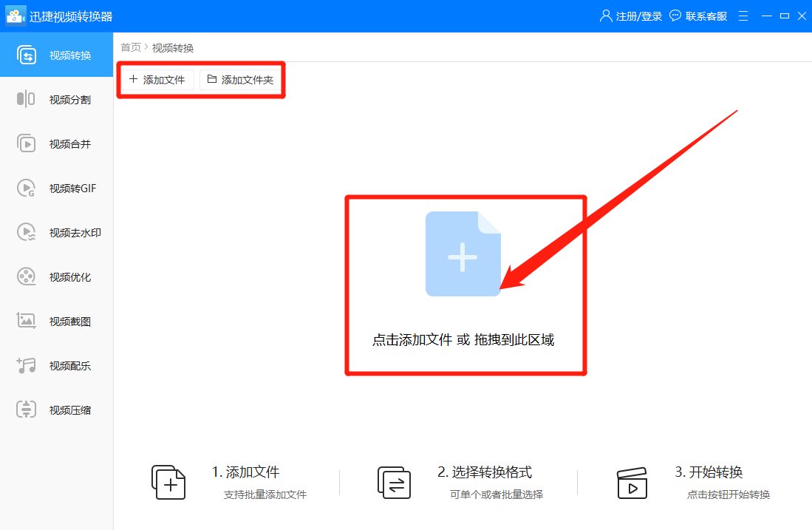Click 联系客服 to contact support
This screenshot has width=812, height=530.
[699, 16]
